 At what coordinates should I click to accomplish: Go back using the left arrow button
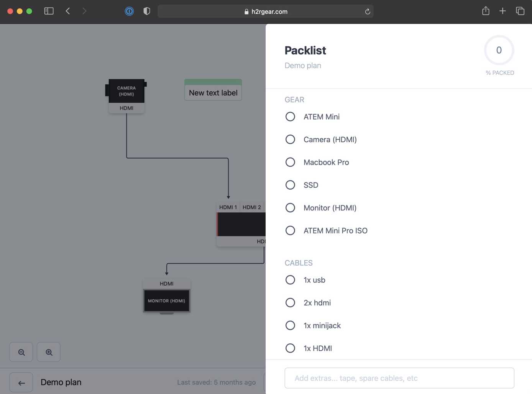pos(21,383)
